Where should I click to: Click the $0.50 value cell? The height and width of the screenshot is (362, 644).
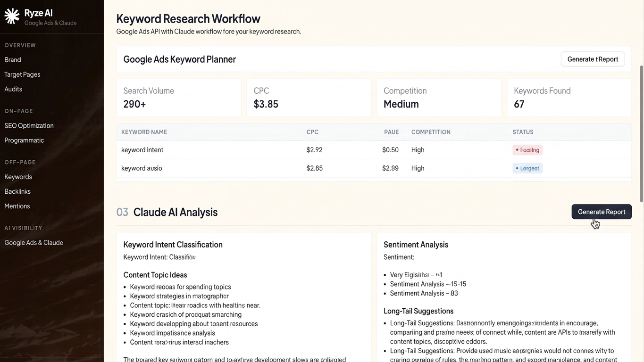tap(390, 150)
